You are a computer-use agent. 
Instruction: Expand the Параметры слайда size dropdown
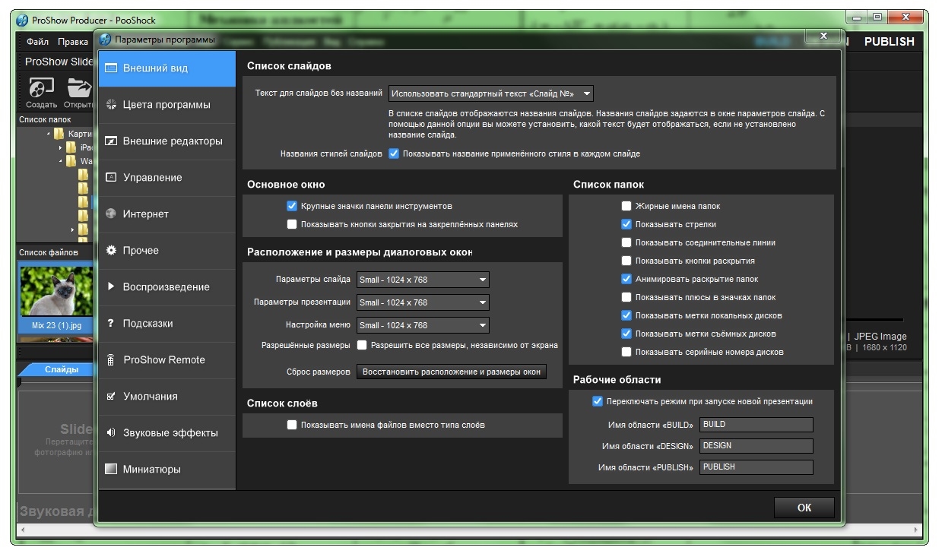tap(423, 280)
